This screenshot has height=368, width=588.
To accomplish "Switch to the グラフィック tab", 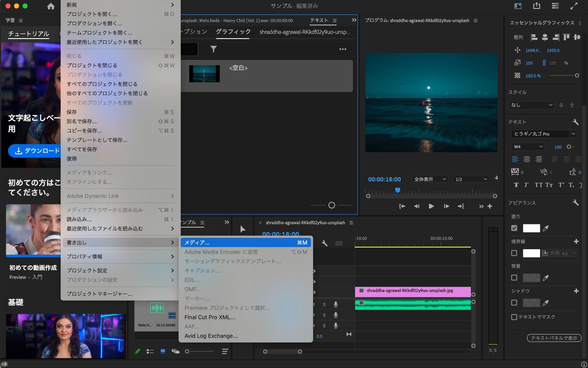I will click(233, 32).
